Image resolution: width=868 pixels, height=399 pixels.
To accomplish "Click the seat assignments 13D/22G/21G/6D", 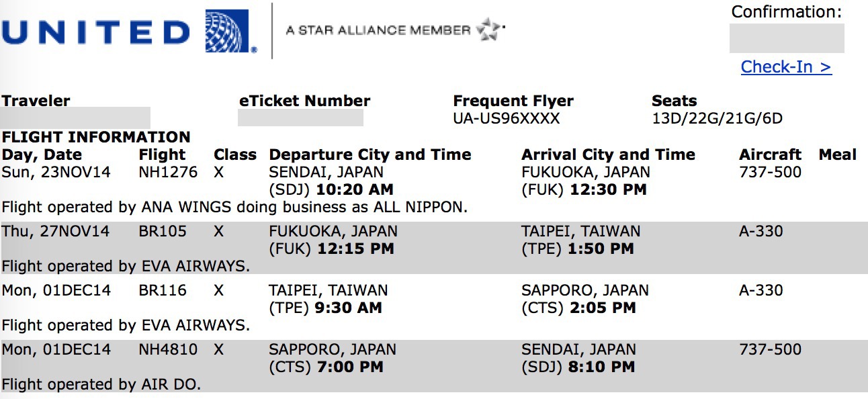I will [717, 119].
